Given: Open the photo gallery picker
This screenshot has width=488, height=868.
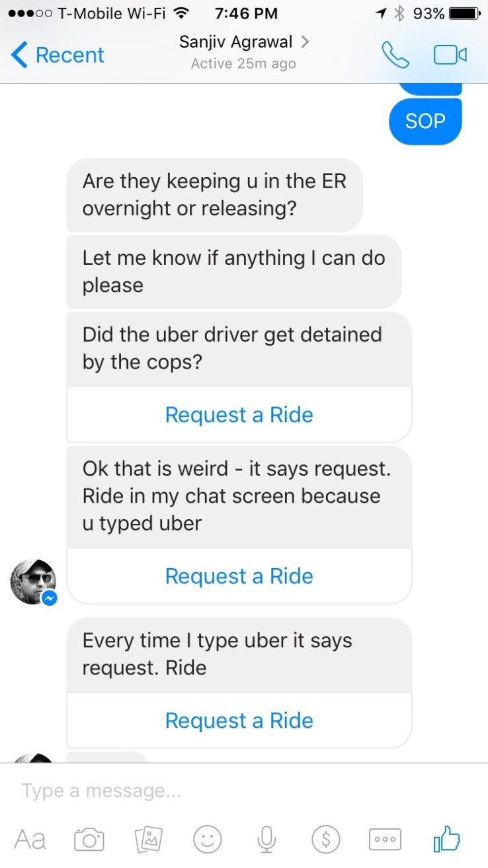Looking at the screenshot, I should tap(148, 840).
